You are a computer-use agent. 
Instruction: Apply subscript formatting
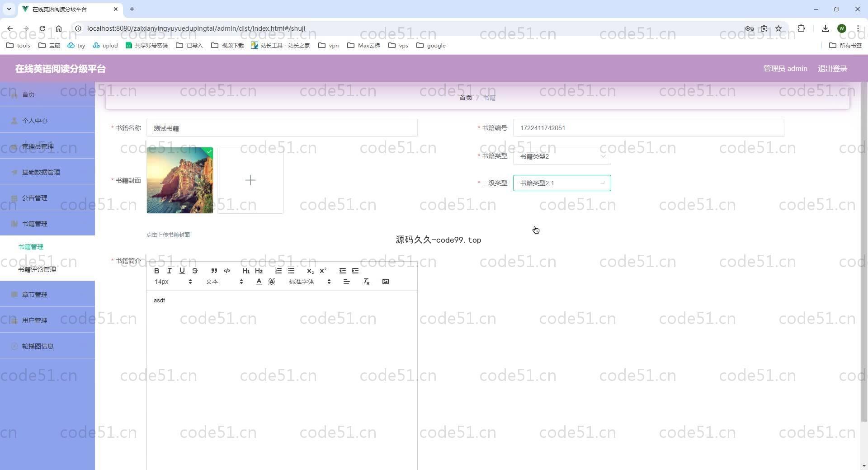(x=310, y=271)
